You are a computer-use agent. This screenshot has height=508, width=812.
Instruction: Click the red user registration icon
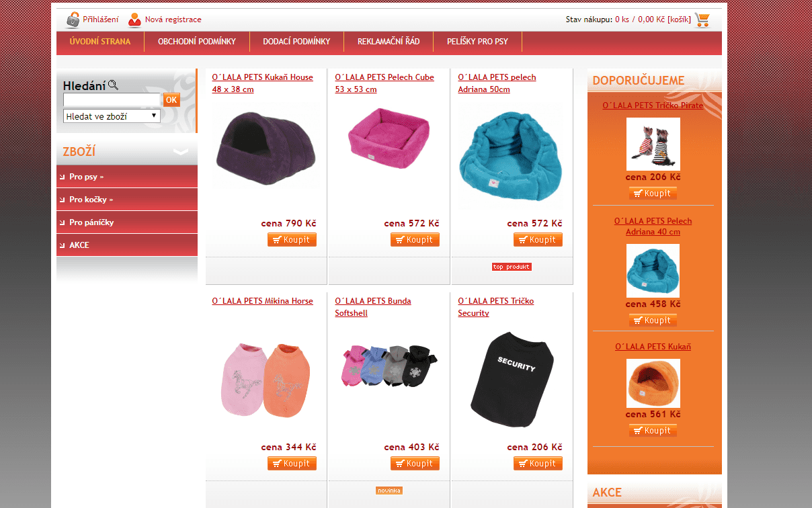pyautogui.click(x=134, y=19)
